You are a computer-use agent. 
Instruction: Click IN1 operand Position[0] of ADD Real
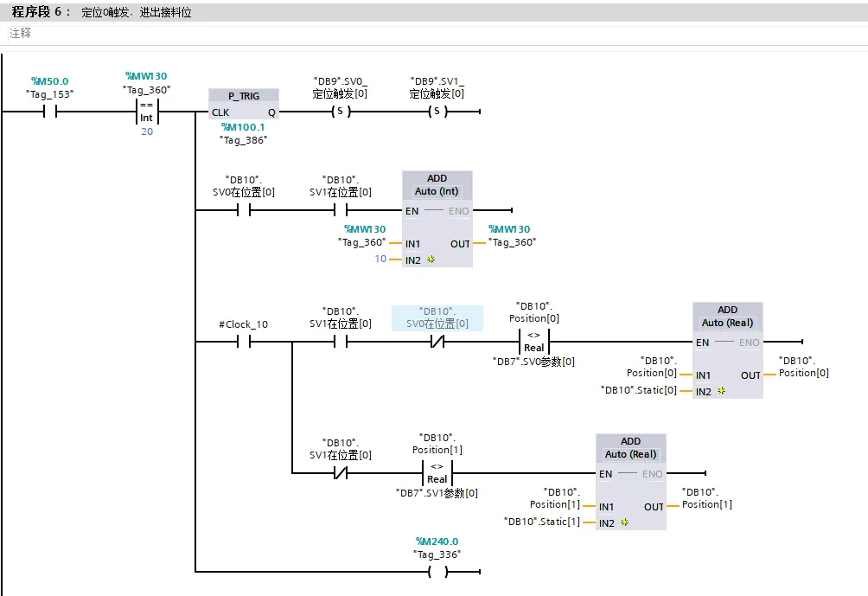pos(652,368)
